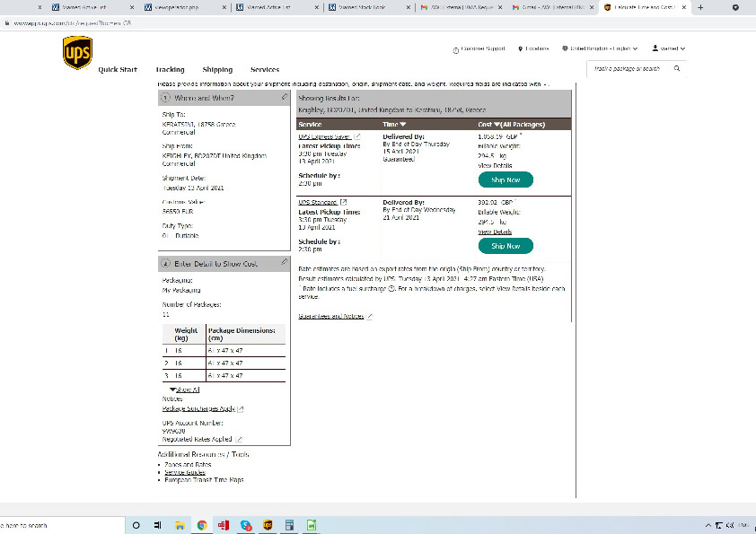Screen dimensions: 756x534
Task: Open a new browser tab
Action: (700, 7)
